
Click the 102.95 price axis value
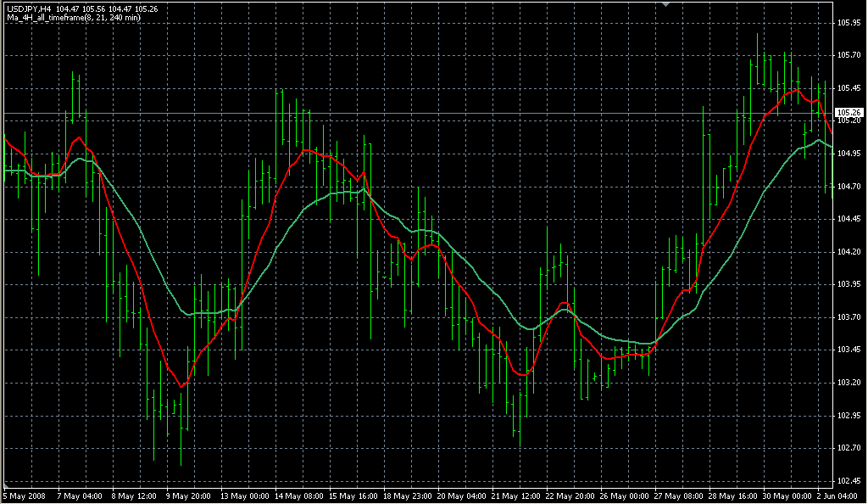849,416
